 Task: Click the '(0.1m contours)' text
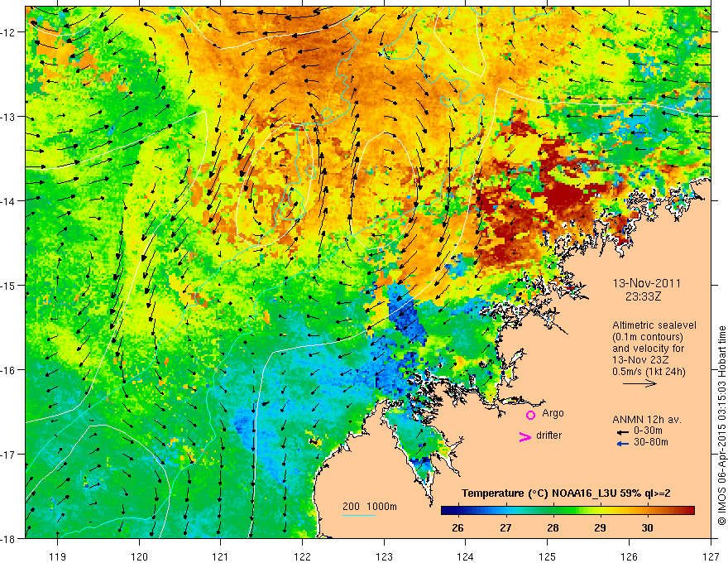click(x=648, y=337)
